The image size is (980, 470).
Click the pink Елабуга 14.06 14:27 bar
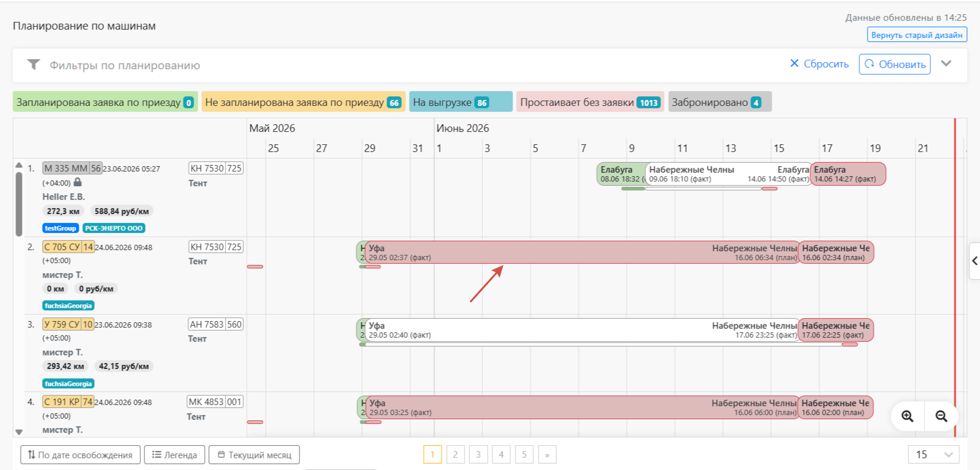tap(847, 174)
